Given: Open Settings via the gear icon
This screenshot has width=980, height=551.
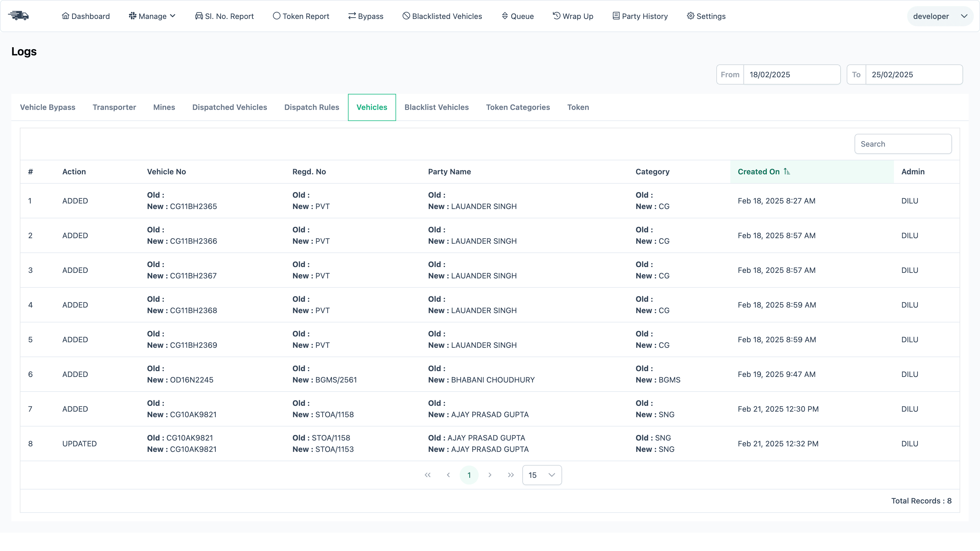Looking at the screenshot, I should click(690, 15).
